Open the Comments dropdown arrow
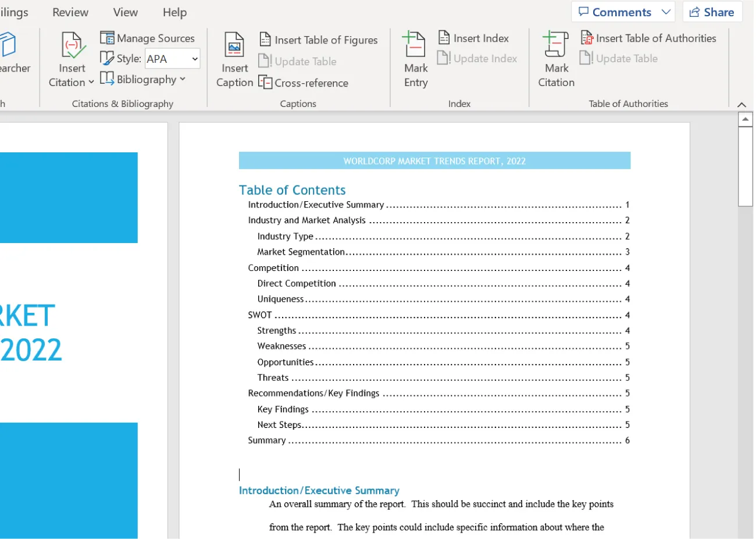Screen dimensions: 756x539 point(665,12)
